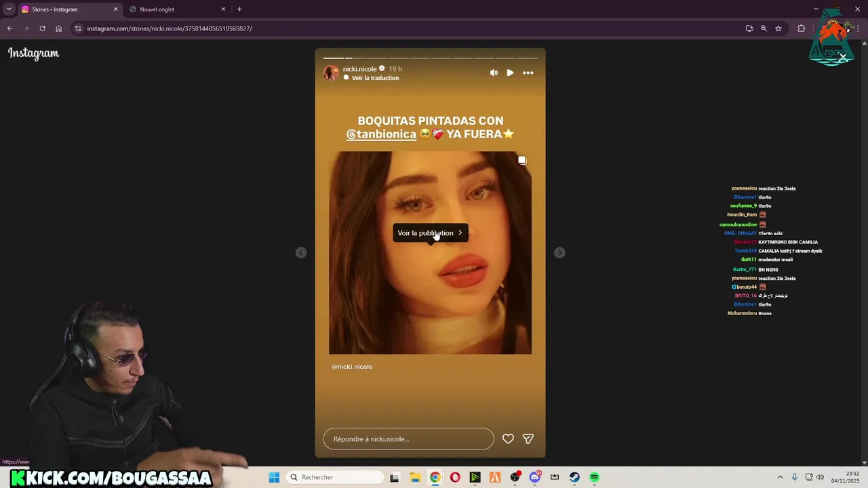Close the Nouvel onglet tab
Viewport: 868px width, 488px height.
[x=223, y=9]
